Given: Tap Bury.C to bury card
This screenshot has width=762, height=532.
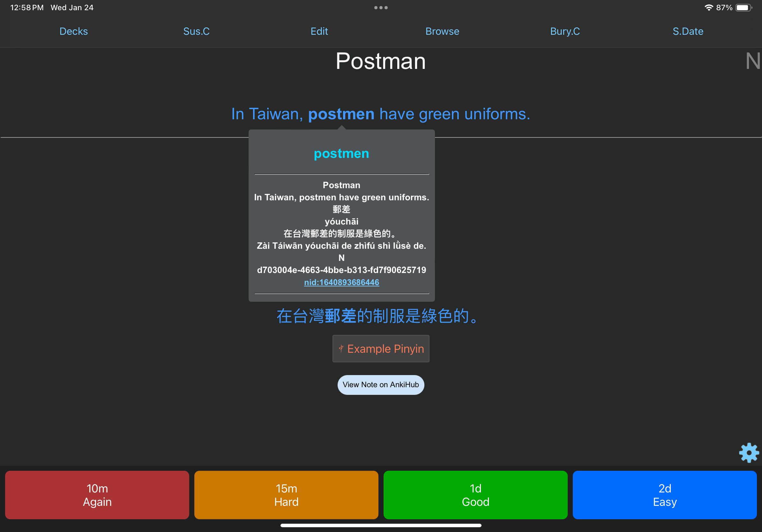Looking at the screenshot, I should [x=565, y=31].
